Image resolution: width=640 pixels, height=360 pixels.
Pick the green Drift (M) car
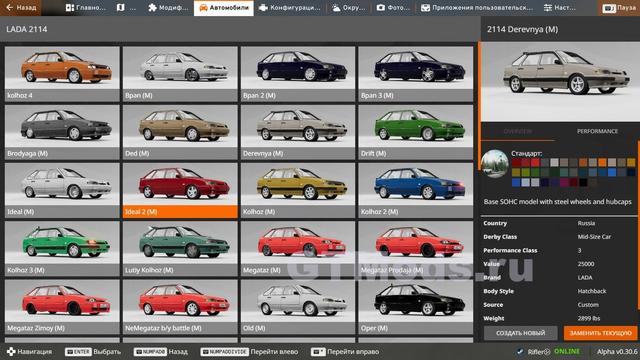[416, 132]
